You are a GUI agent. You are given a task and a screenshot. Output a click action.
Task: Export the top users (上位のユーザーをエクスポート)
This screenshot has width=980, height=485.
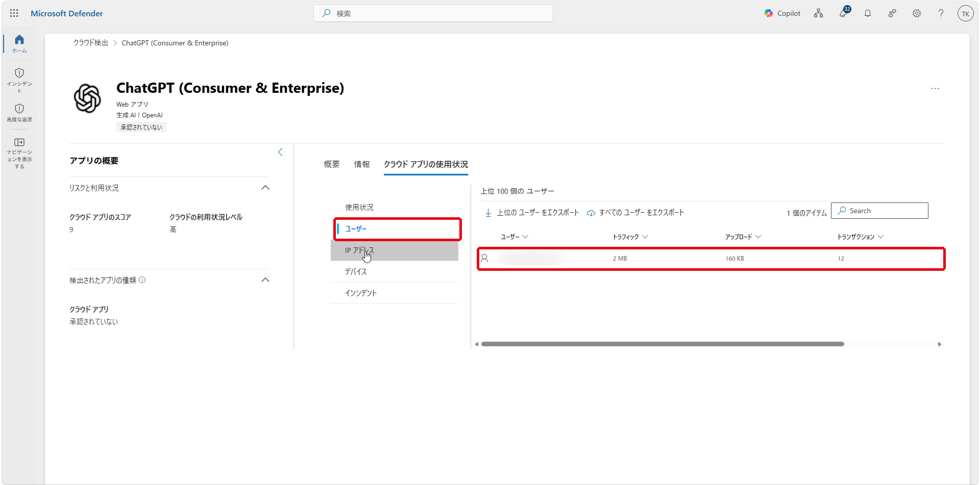tap(531, 213)
